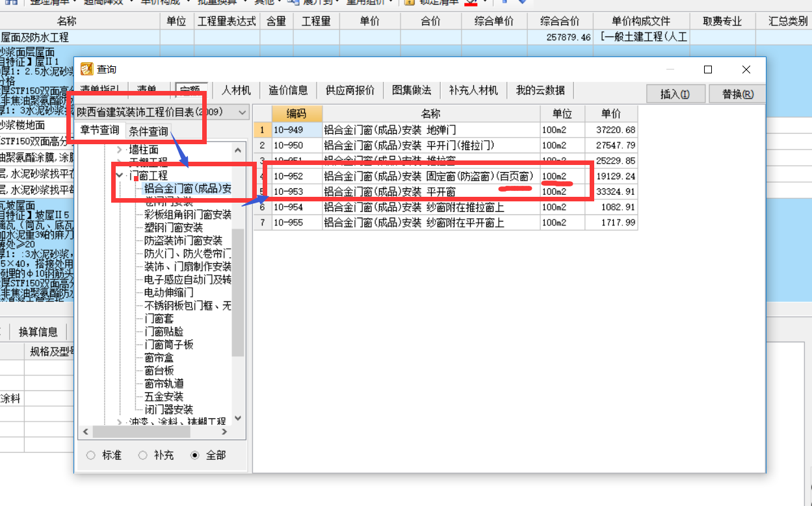Select the 全部 radio button
This screenshot has width=812, height=506.
194,455
